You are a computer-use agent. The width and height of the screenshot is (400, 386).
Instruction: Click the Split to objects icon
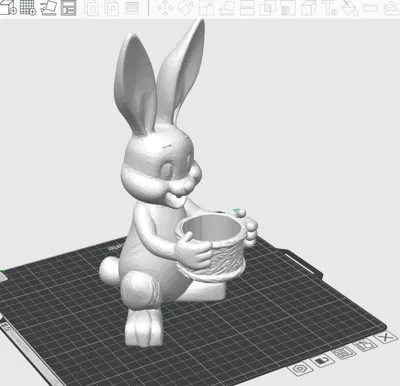pyautogui.click(x=91, y=8)
